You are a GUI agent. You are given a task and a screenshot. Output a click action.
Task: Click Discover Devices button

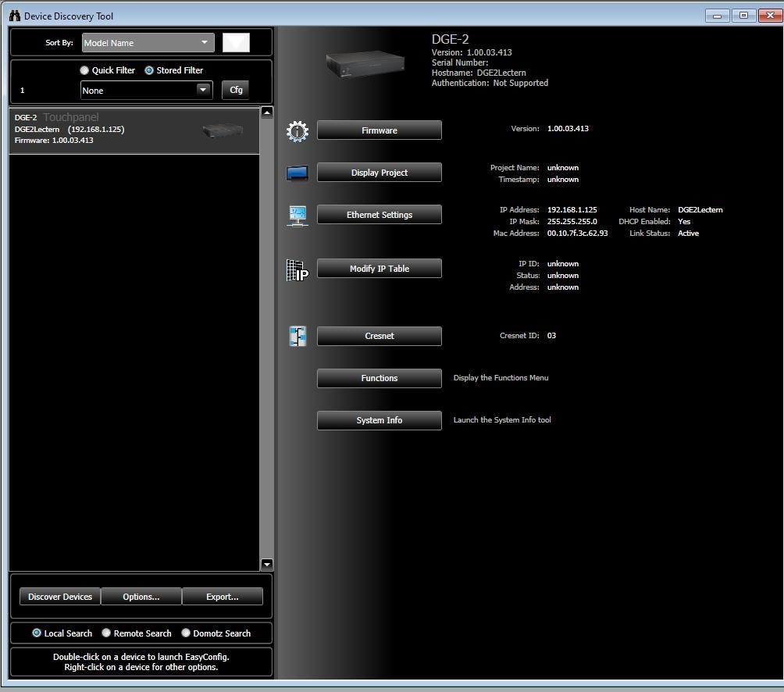(60, 597)
